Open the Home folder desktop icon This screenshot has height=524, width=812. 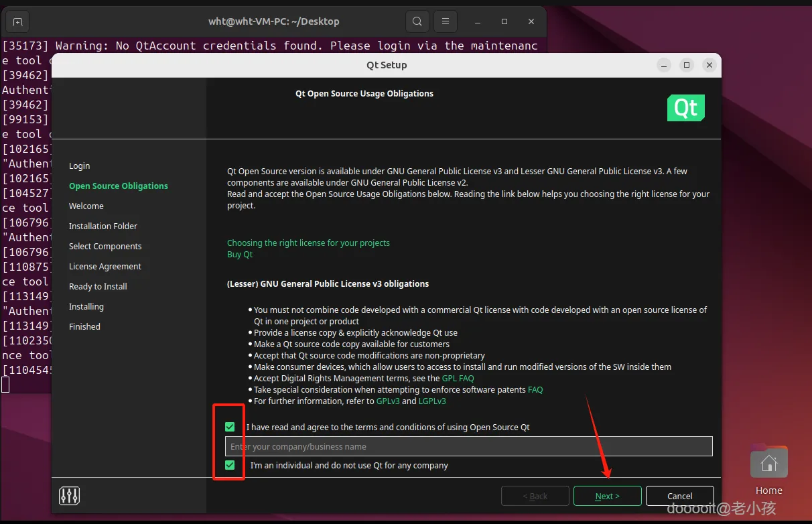pos(768,469)
